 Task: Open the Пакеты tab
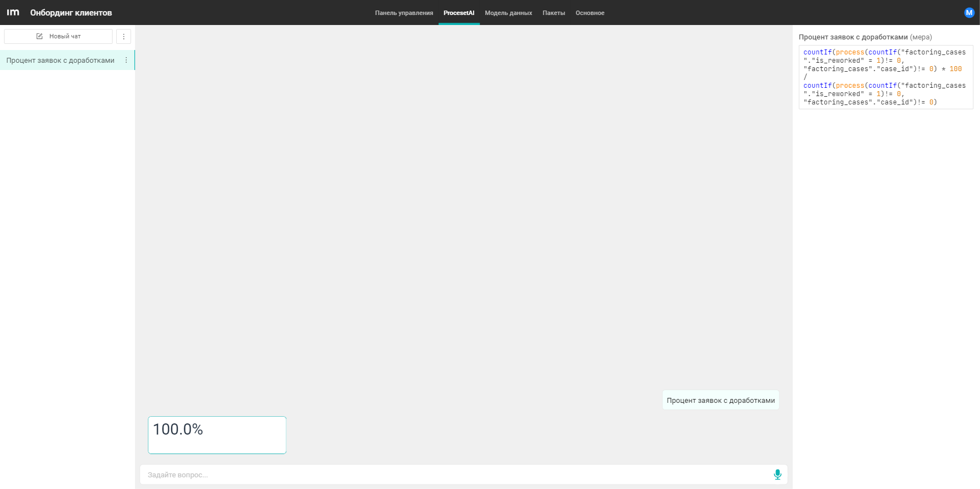coord(554,13)
